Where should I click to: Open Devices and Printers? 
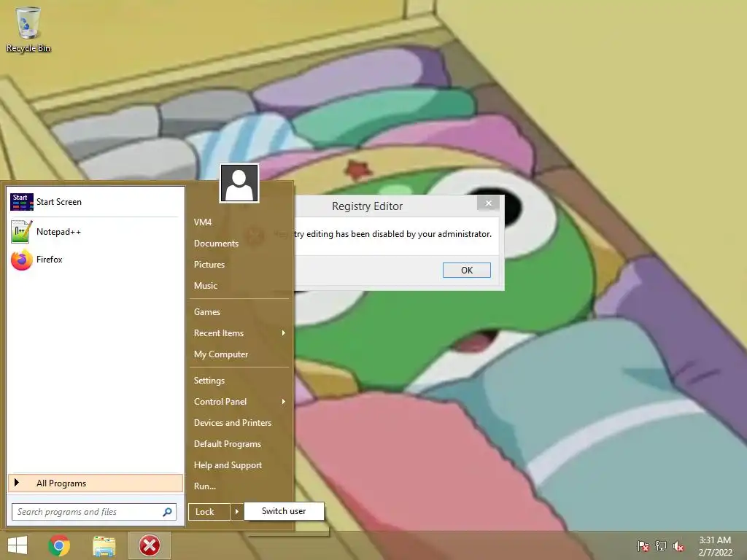[233, 423]
